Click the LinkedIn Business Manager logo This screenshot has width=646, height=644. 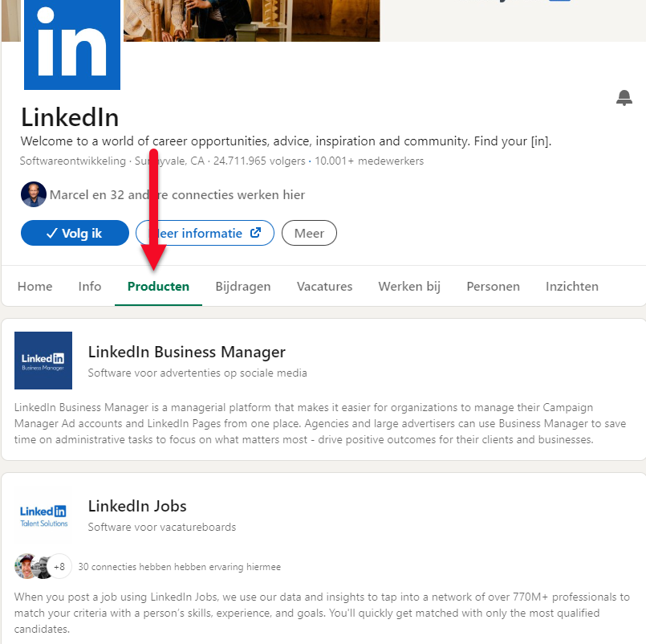click(43, 361)
